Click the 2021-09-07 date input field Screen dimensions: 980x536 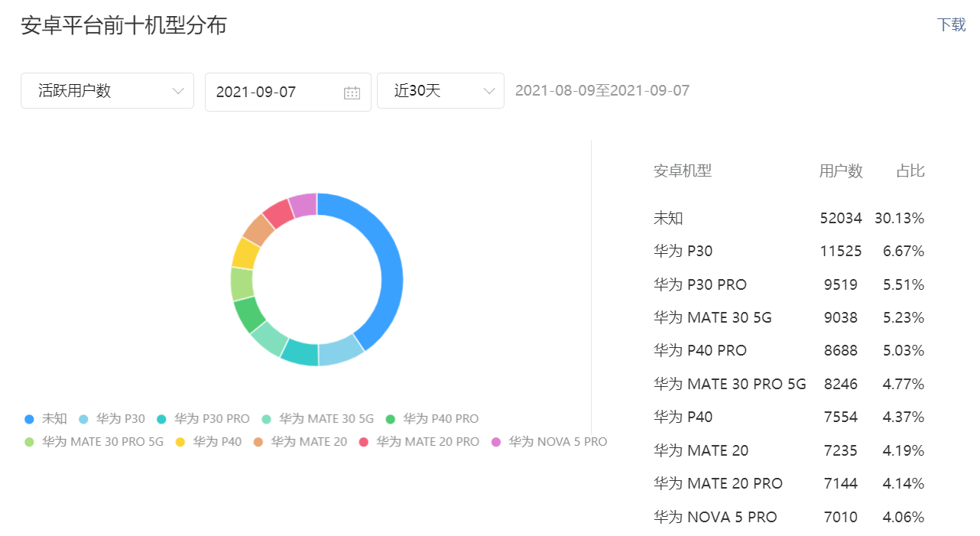coord(288,92)
